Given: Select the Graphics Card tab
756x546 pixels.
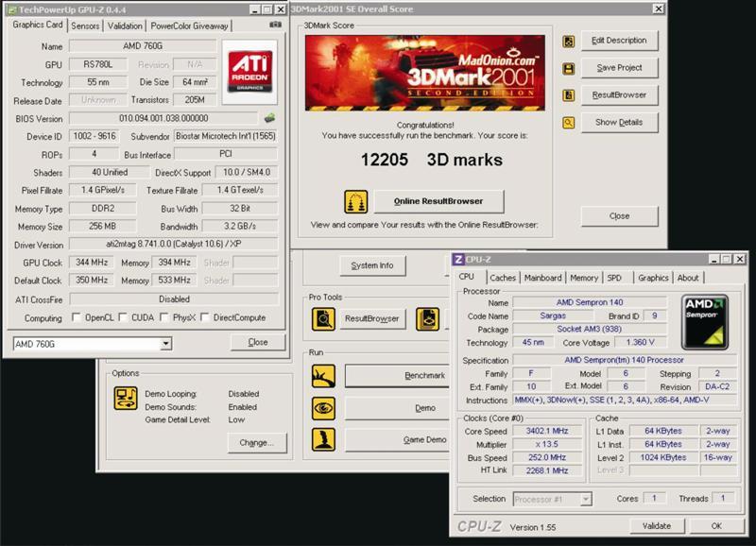Looking at the screenshot, I should click(38, 25).
